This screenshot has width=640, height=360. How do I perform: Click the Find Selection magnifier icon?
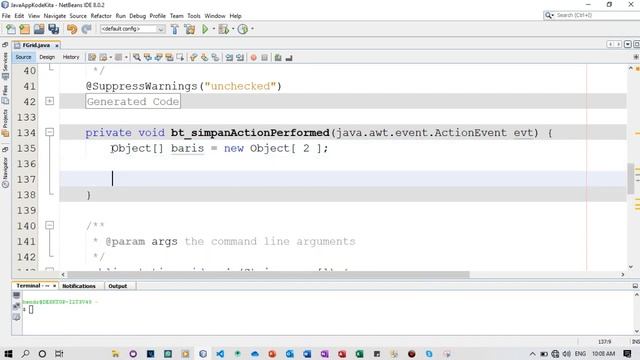pyautogui.click(x=137, y=58)
